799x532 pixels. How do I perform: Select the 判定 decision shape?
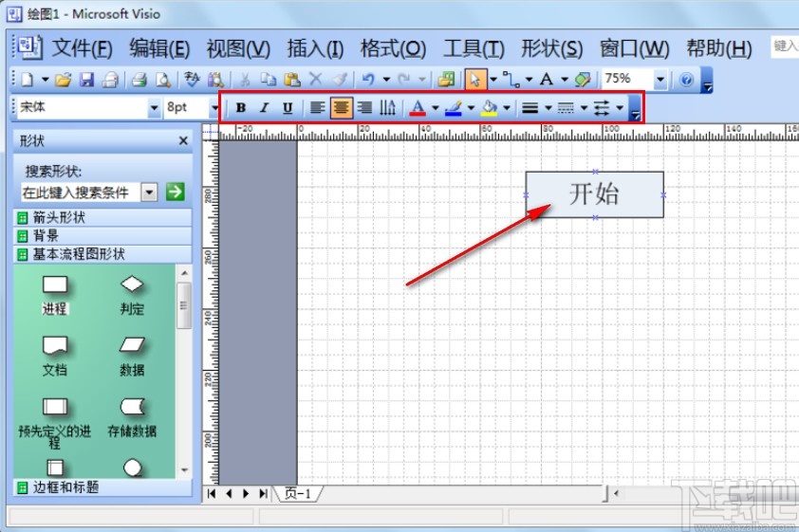click(132, 295)
